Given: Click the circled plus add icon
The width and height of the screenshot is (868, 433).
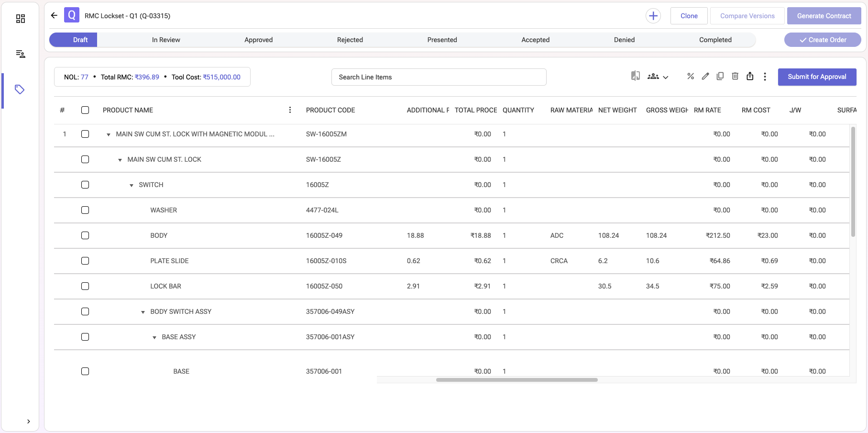Looking at the screenshot, I should (x=653, y=16).
